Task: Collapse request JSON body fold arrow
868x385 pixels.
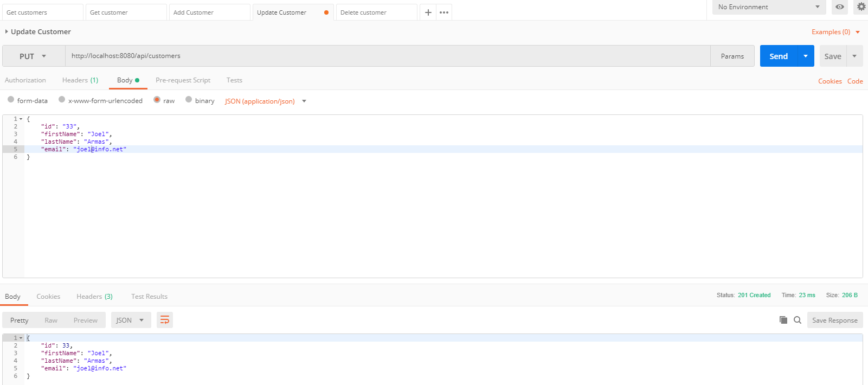Action: 21,119
